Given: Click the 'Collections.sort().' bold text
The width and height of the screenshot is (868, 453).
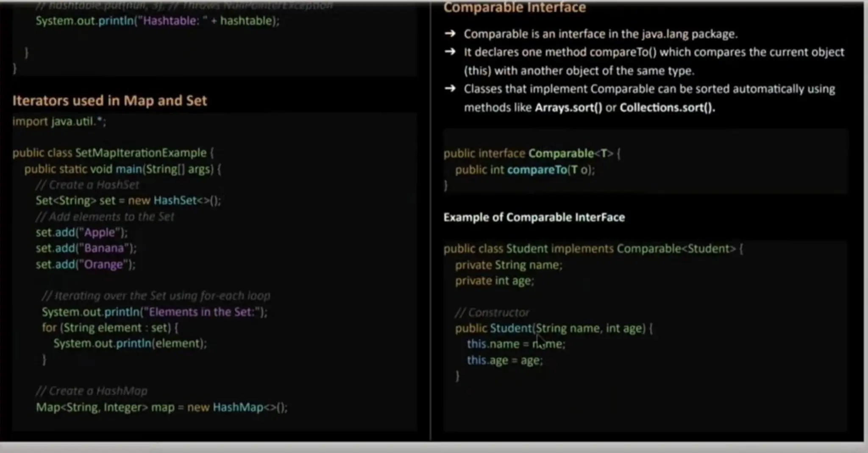Looking at the screenshot, I should tap(667, 108).
